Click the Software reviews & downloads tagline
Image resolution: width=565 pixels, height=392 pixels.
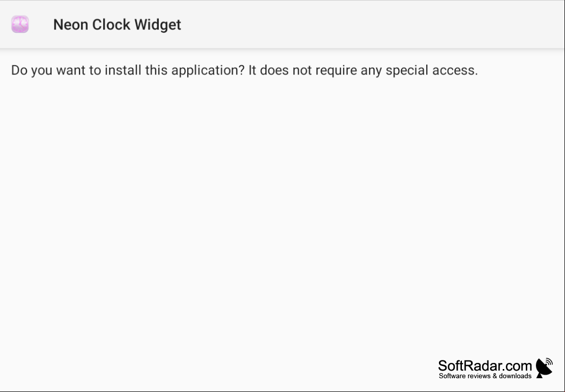tap(485, 376)
